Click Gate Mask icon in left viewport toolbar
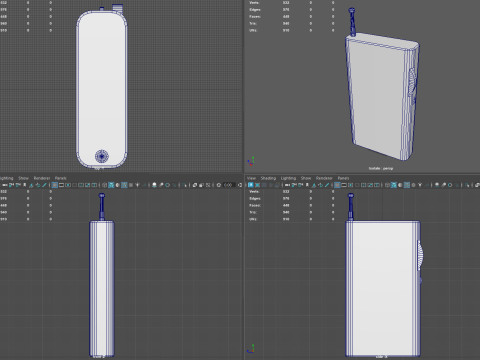This screenshot has height=360, width=480. coord(74,185)
